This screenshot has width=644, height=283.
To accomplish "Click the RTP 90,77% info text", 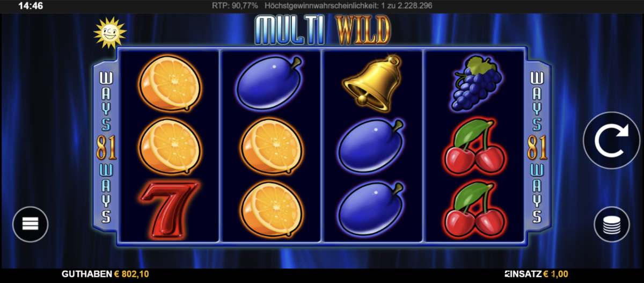I will pyautogui.click(x=235, y=5).
